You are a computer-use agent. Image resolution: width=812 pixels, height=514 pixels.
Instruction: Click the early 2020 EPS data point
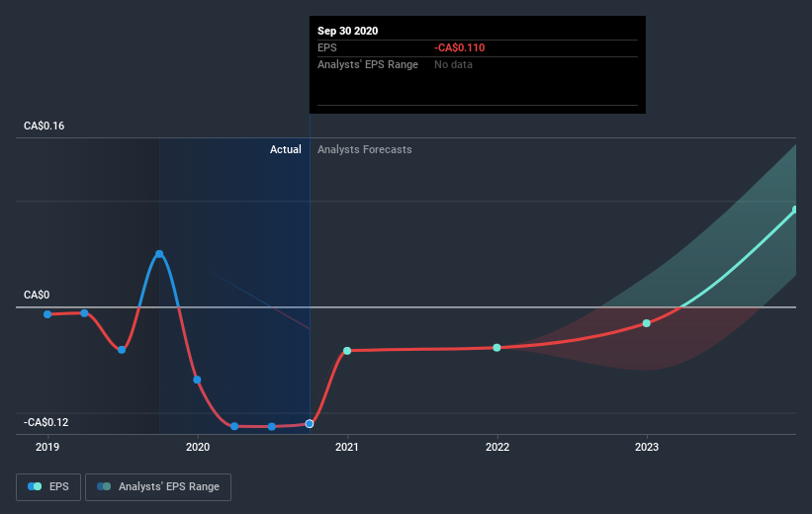coord(197,380)
